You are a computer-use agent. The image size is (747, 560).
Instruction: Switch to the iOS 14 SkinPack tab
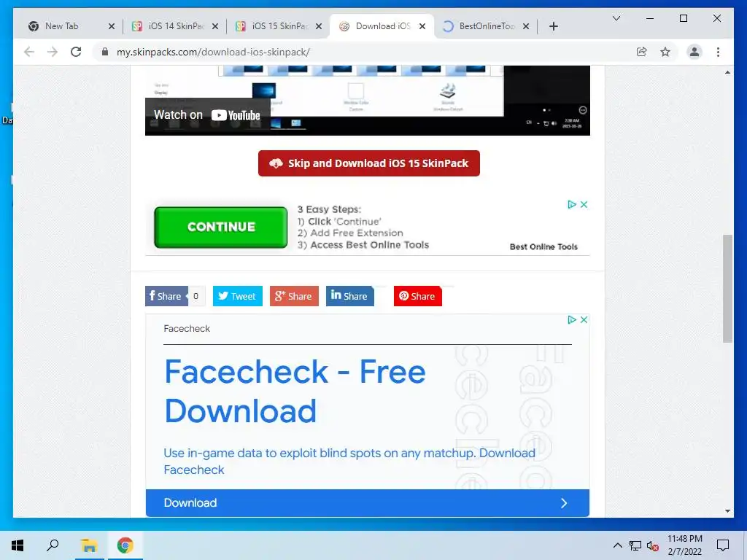pyautogui.click(x=175, y=26)
